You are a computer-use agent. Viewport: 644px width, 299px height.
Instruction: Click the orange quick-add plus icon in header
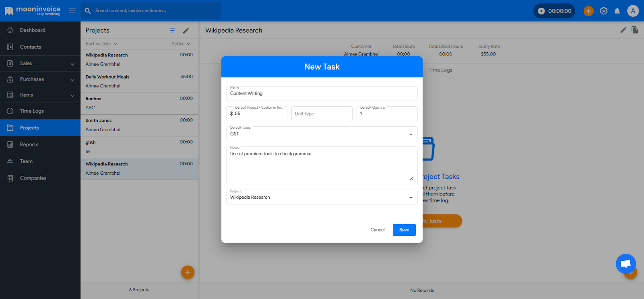point(588,11)
